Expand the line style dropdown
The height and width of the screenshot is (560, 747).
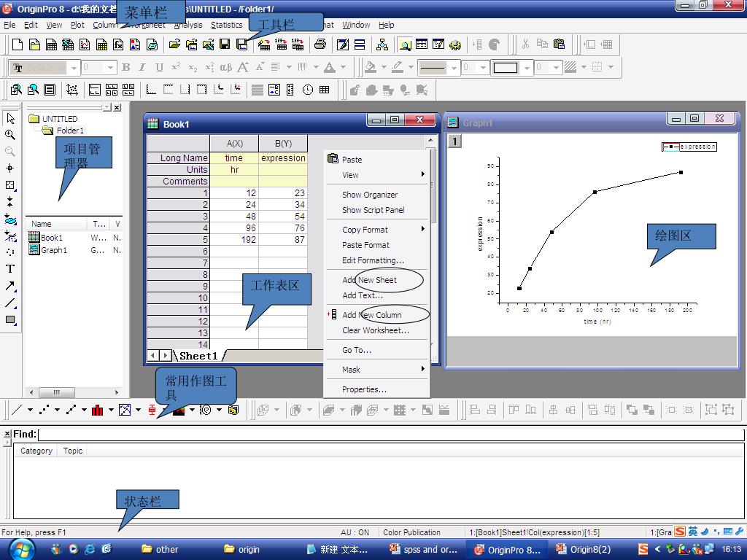pyautogui.click(x=454, y=68)
